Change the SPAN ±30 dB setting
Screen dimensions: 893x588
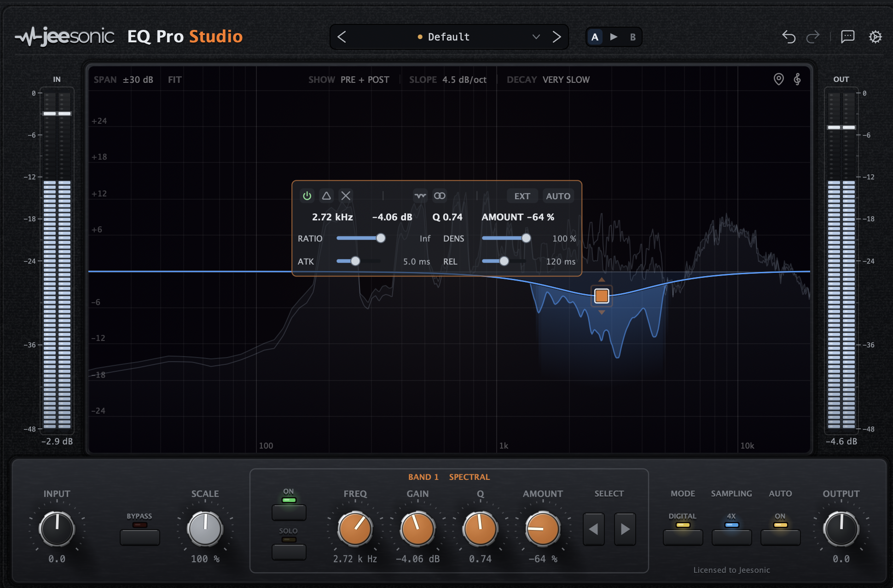click(123, 80)
